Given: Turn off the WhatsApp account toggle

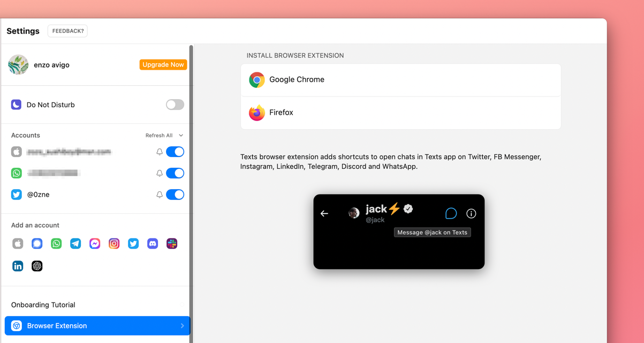Looking at the screenshot, I should [175, 173].
